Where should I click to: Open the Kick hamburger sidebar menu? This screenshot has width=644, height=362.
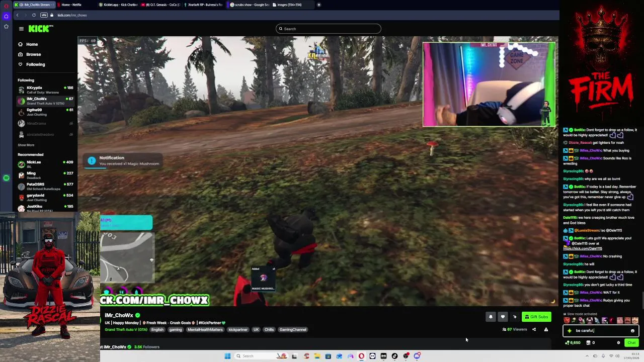[21, 29]
